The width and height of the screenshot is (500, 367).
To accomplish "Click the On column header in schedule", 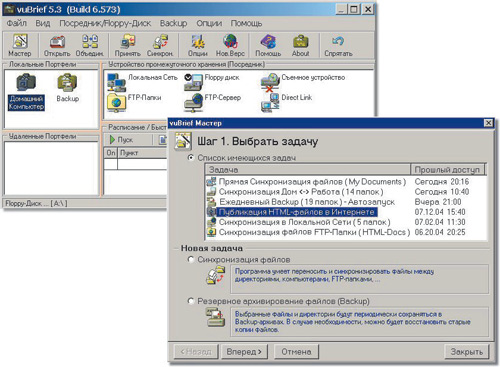I will (111, 153).
